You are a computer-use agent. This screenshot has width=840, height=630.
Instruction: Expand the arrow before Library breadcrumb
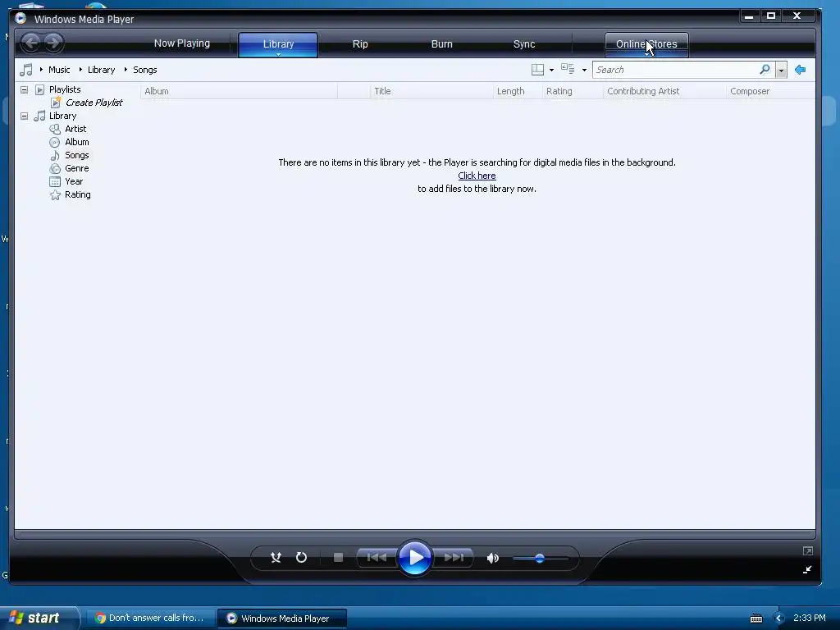(x=80, y=69)
